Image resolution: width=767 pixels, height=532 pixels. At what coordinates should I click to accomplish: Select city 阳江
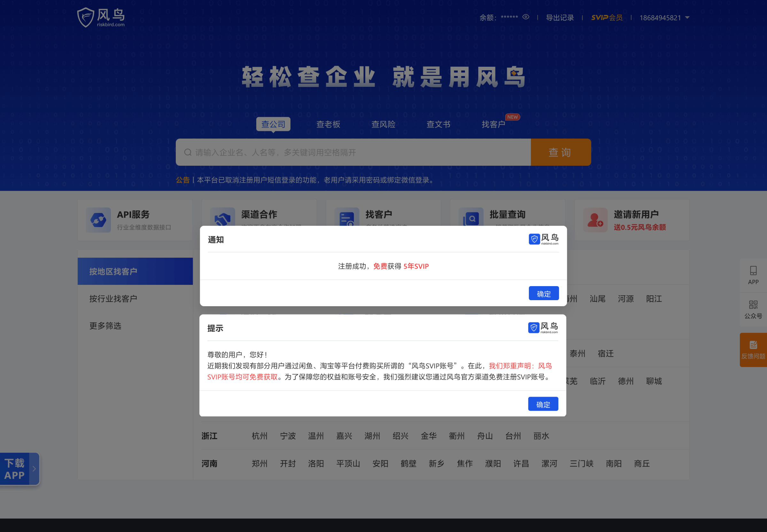click(654, 299)
